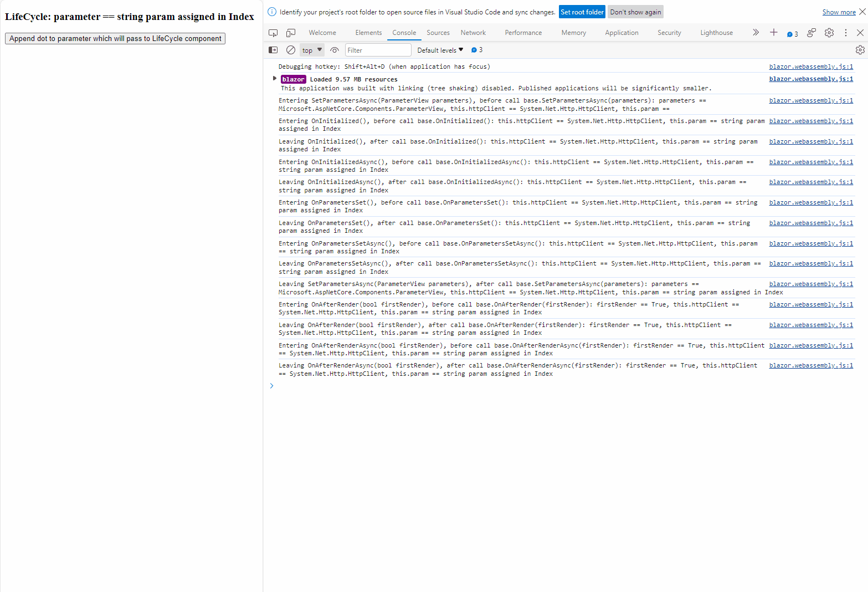Click the Set root folder button
868x592 pixels.
pos(582,12)
